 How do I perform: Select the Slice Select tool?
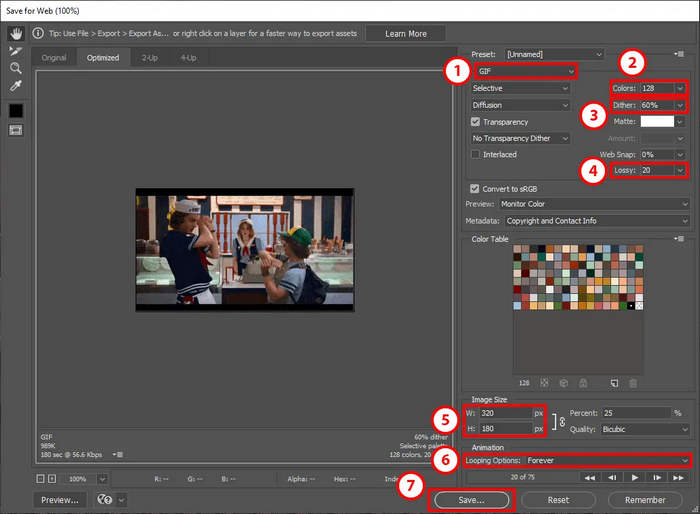(x=16, y=51)
